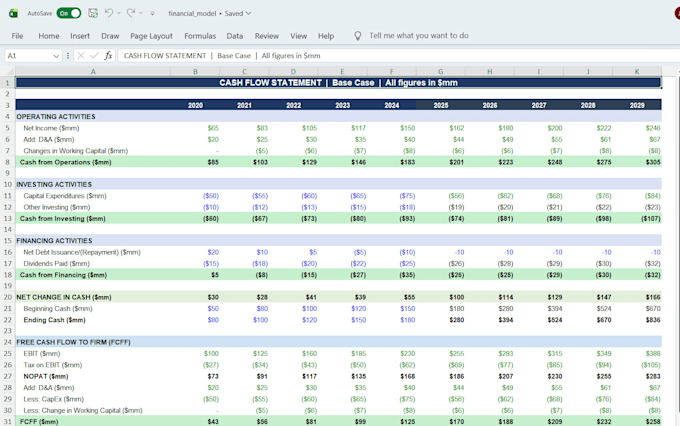Image resolution: width=680 pixels, height=426 pixels.
Task: Select the View tab
Action: click(298, 36)
